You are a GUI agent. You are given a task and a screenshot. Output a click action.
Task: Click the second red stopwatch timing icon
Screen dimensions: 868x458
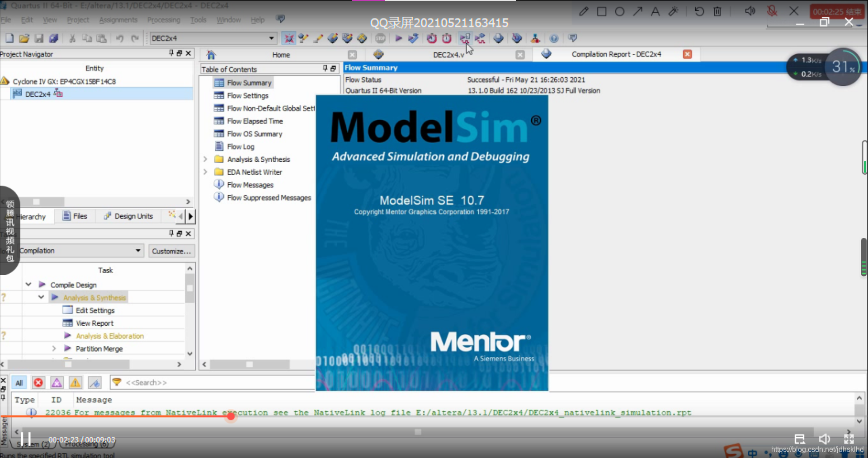coord(447,38)
